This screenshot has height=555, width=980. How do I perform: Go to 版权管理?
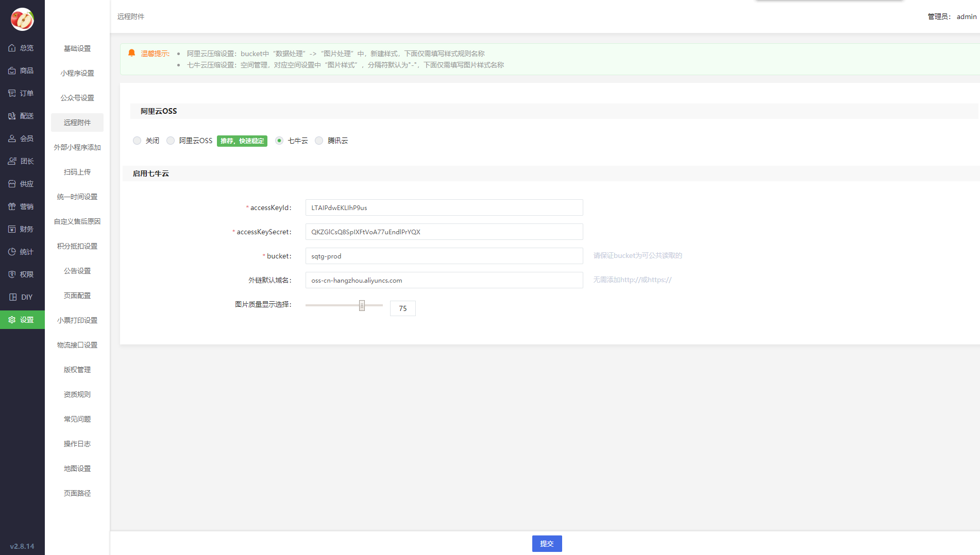tap(77, 370)
